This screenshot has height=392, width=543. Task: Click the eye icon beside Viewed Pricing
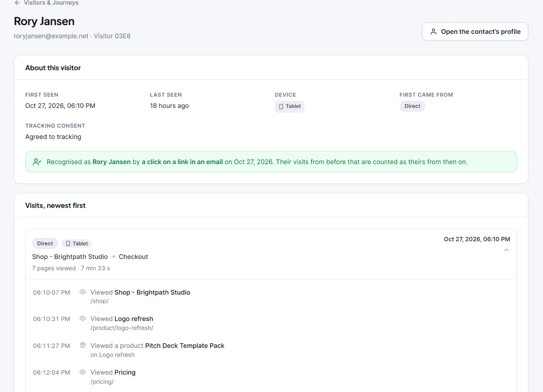point(82,372)
